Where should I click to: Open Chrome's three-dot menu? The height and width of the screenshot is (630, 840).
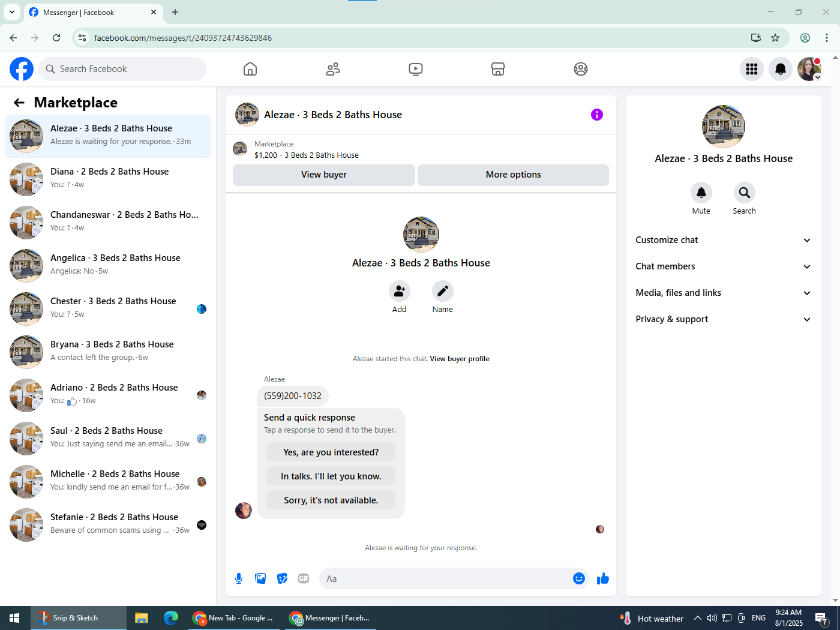(827, 38)
